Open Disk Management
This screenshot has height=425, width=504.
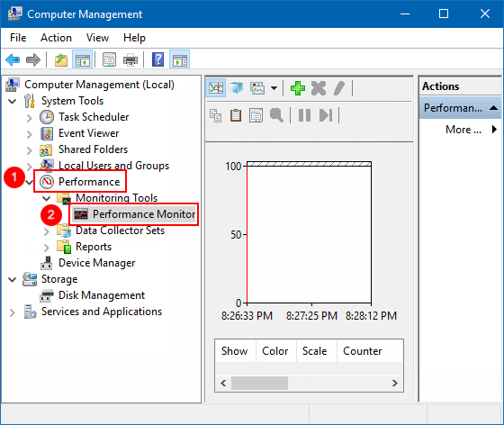pos(102,295)
